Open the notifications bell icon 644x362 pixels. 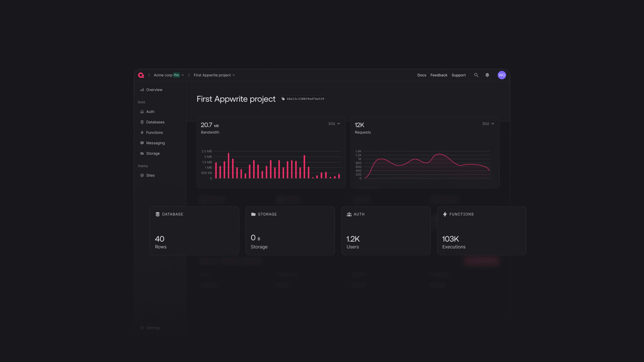point(487,75)
